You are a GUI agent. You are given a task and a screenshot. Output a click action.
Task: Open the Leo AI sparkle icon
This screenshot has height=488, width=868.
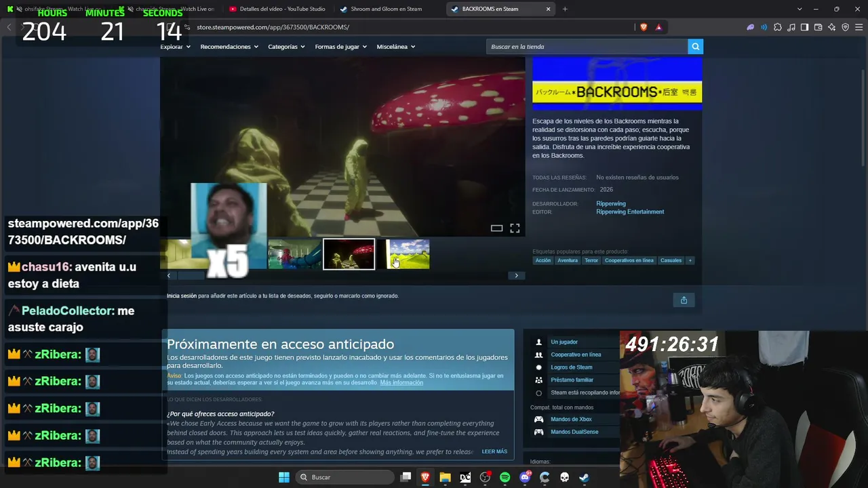[831, 27]
